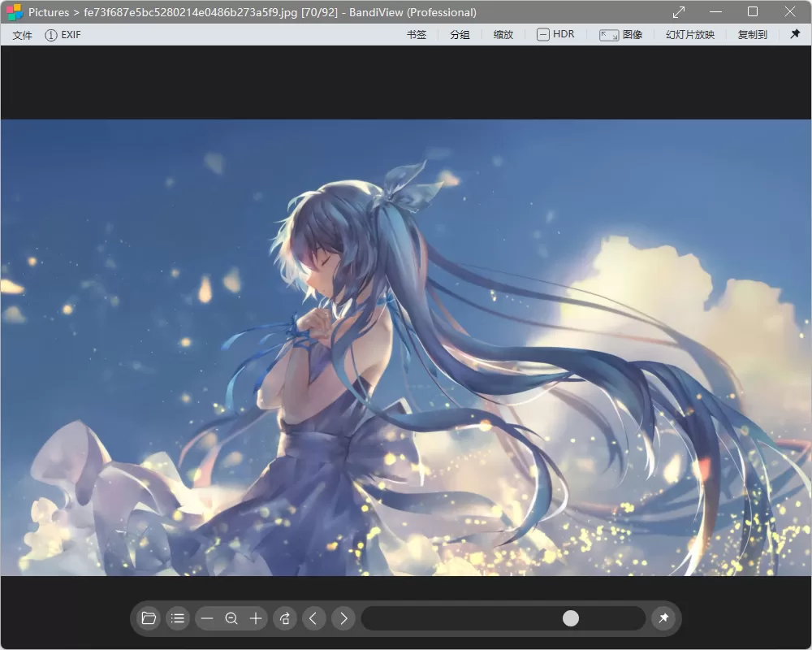Open a folder using the folder icon
812x650 pixels.
click(148, 618)
